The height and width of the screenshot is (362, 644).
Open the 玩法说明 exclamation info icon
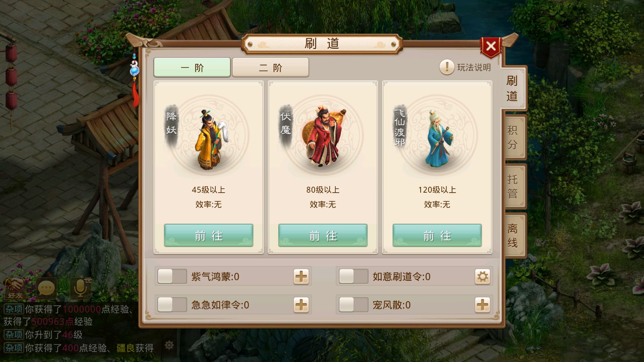[x=447, y=67]
